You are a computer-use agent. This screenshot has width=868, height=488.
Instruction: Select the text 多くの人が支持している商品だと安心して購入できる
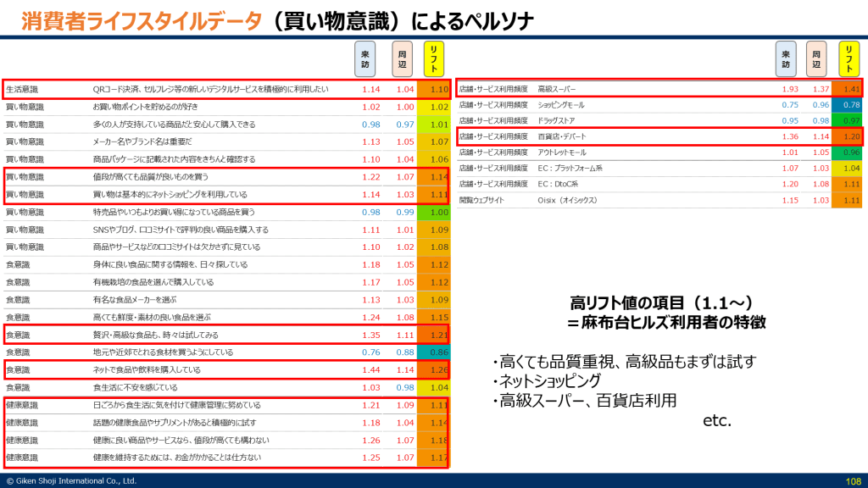click(174, 125)
